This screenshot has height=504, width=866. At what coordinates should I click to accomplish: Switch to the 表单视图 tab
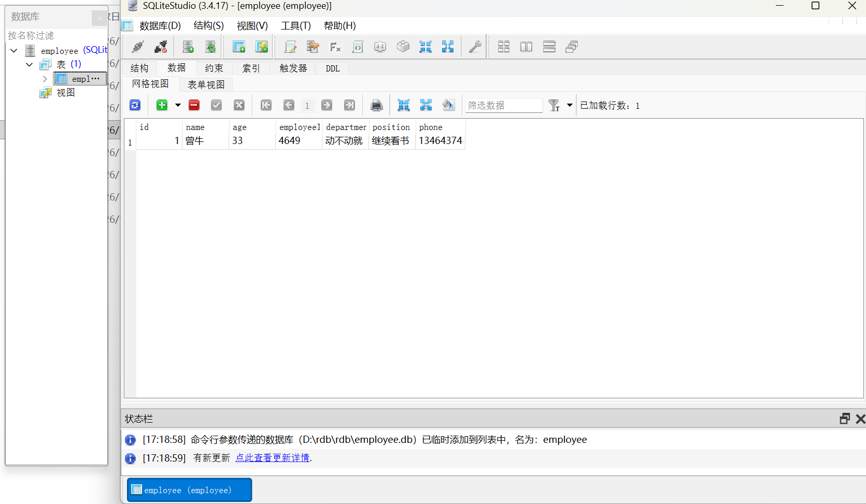point(206,84)
